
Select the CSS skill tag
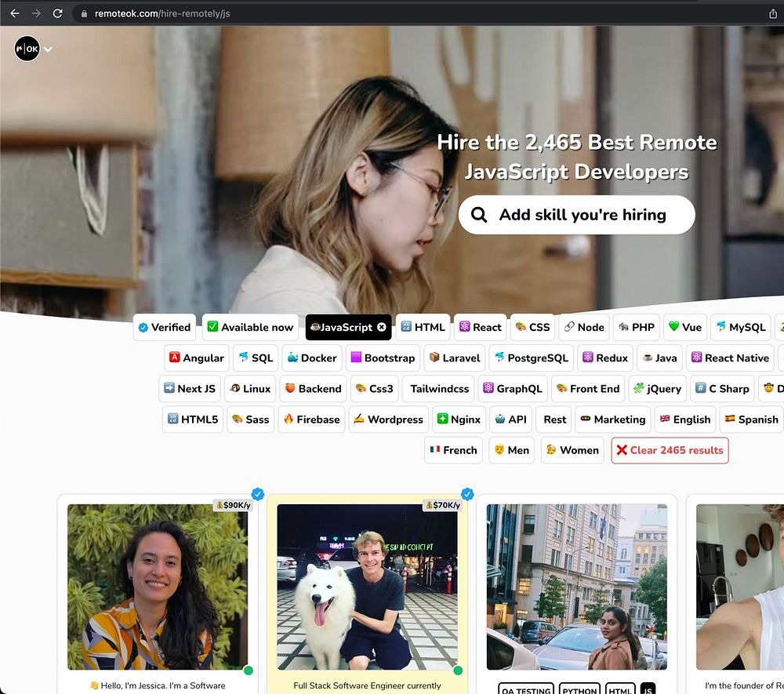pyautogui.click(x=532, y=327)
